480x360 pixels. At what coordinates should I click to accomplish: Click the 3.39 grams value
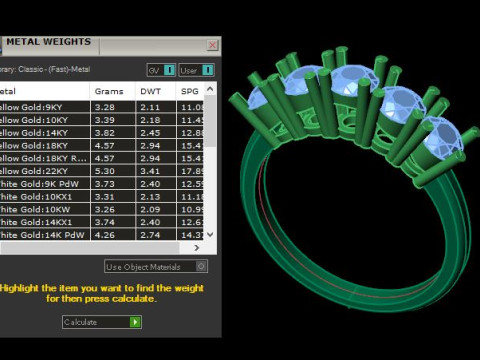coord(105,120)
